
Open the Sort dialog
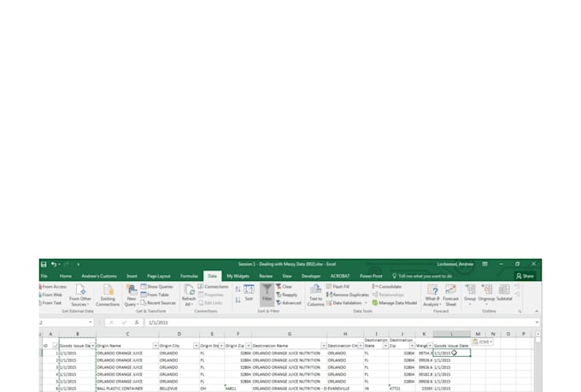(249, 293)
